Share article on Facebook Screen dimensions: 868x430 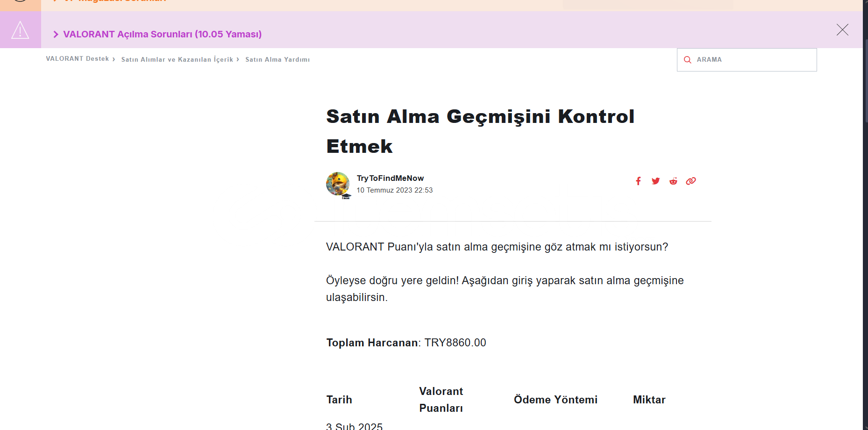click(638, 181)
